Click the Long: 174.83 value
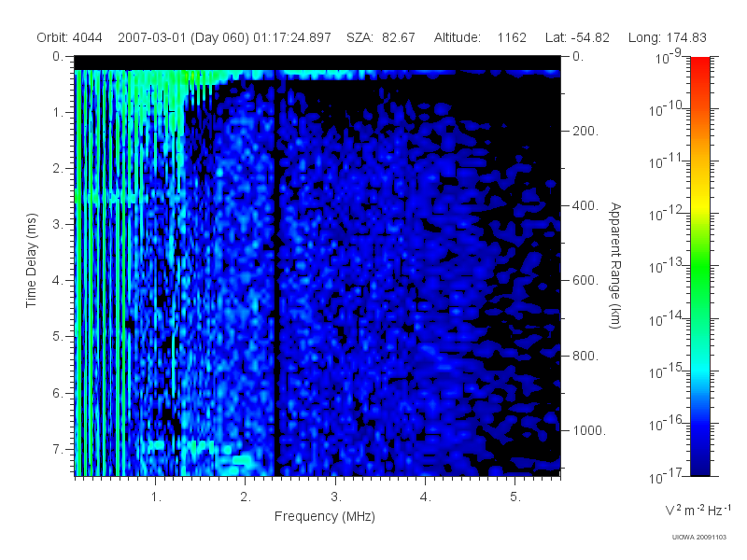Screen dimensions: 747x560 pos(667,37)
